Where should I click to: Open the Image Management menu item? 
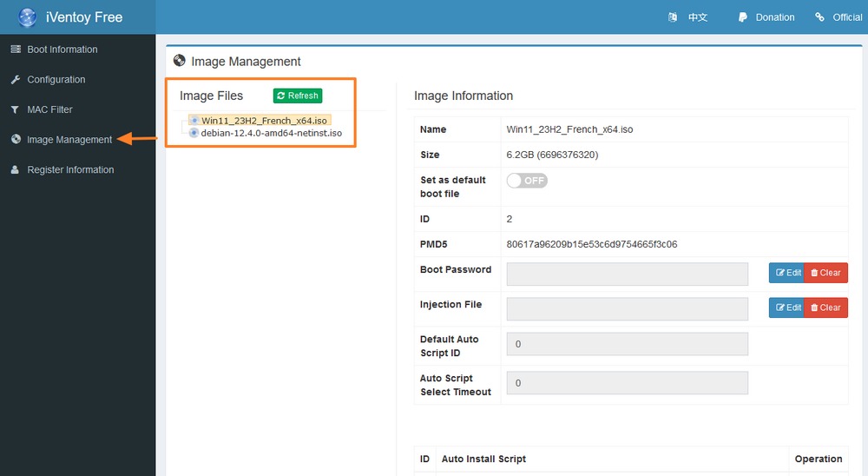click(x=69, y=140)
